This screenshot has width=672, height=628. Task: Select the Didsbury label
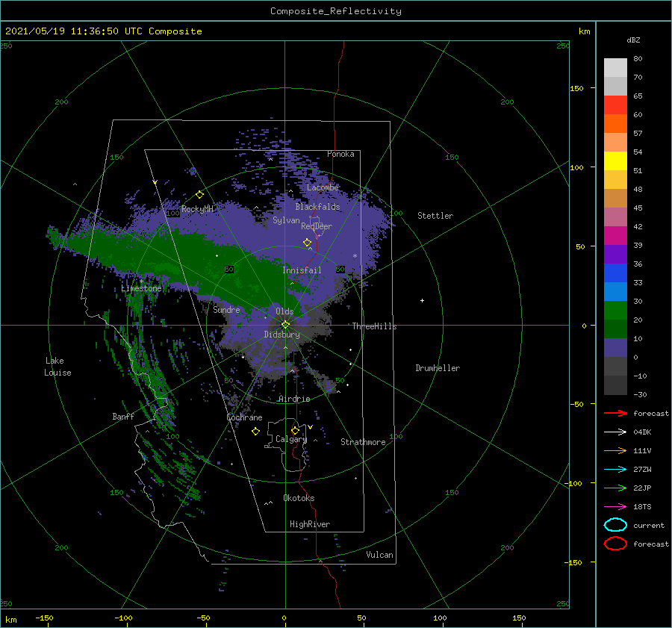coord(282,335)
